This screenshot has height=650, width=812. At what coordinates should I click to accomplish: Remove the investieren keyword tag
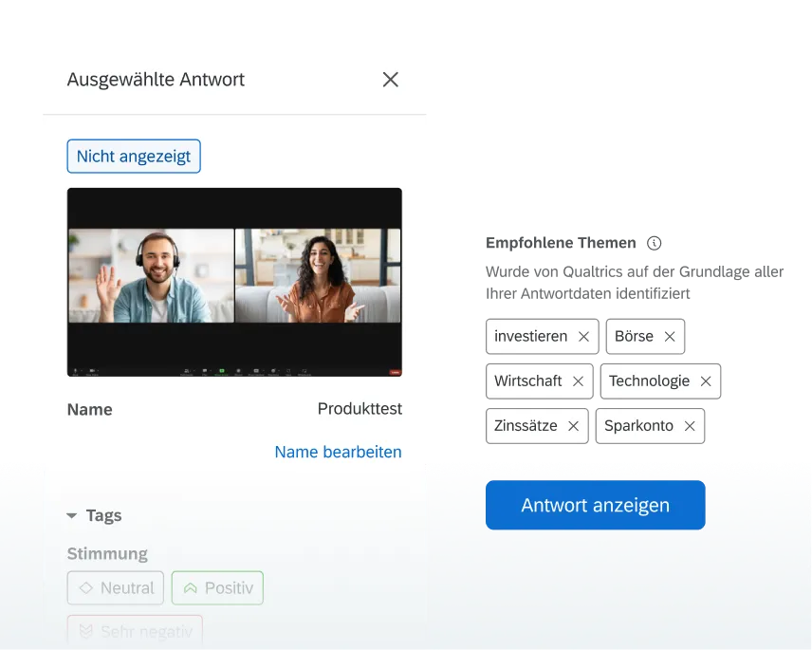tap(583, 336)
